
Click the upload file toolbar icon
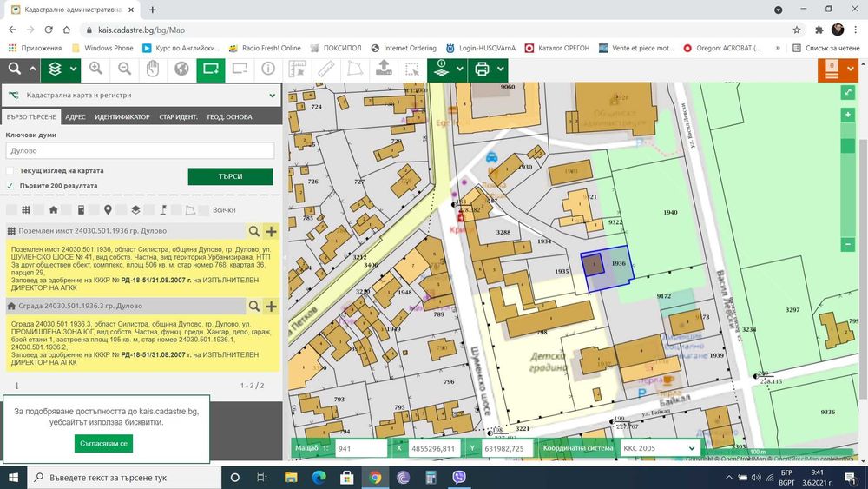383,69
